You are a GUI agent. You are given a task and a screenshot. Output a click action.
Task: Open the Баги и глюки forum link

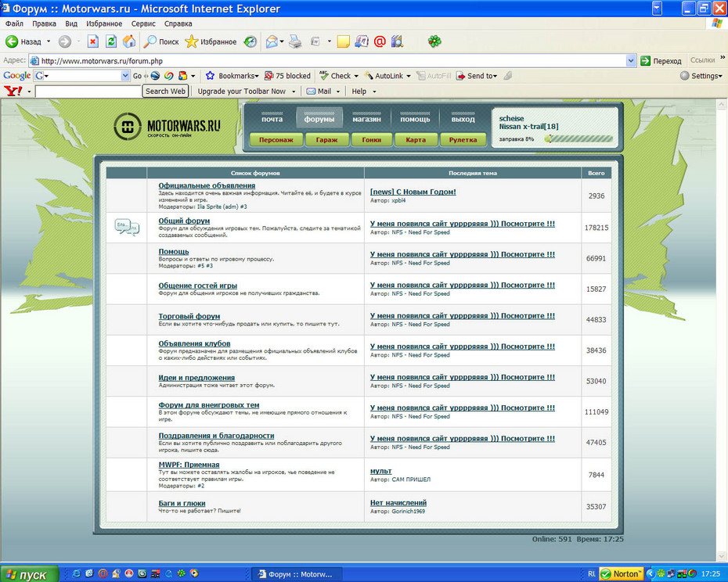182,503
